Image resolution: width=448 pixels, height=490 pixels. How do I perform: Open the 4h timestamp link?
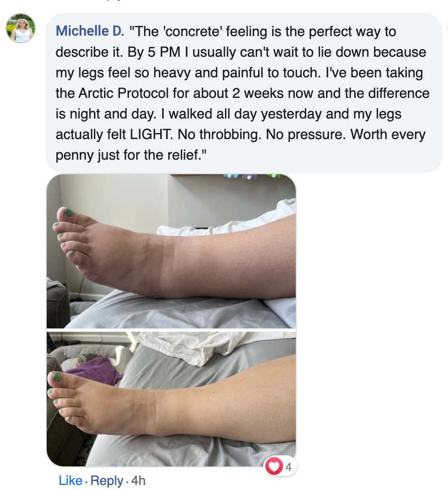click(x=139, y=480)
